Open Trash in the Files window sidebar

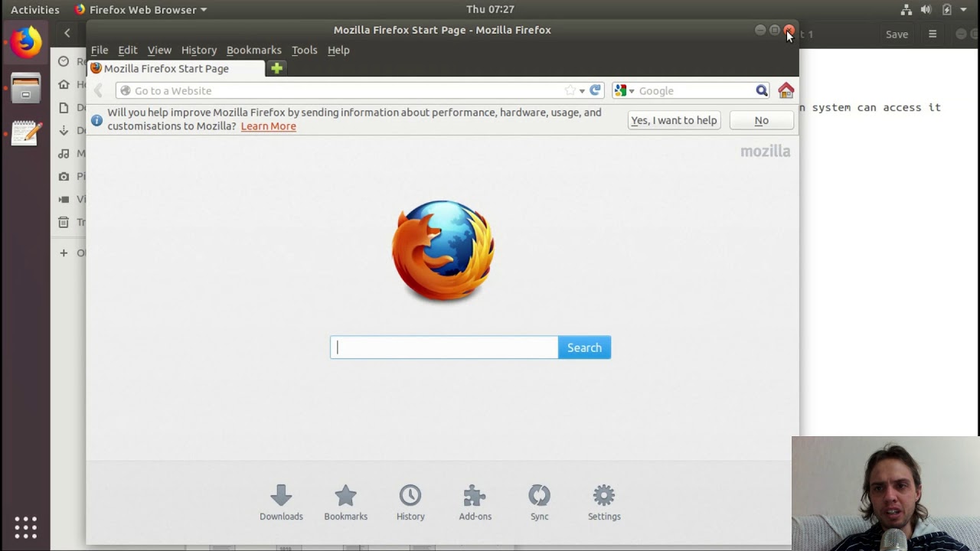point(64,222)
